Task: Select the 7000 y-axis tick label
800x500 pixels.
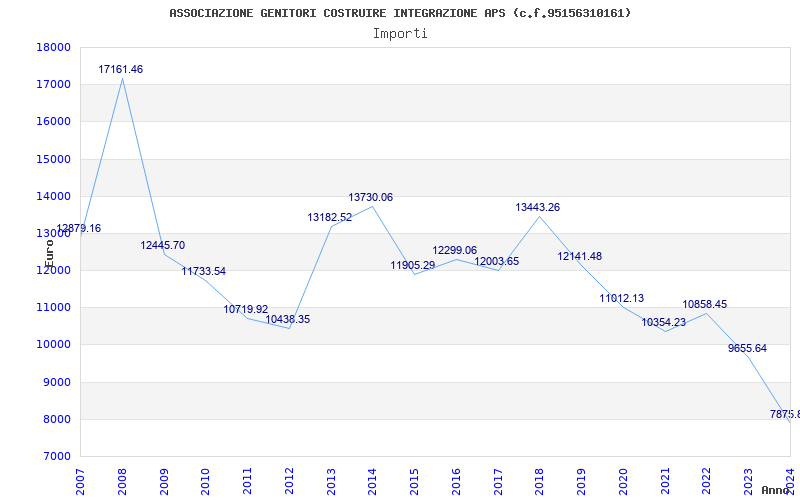Action: (x=56, y=456)
